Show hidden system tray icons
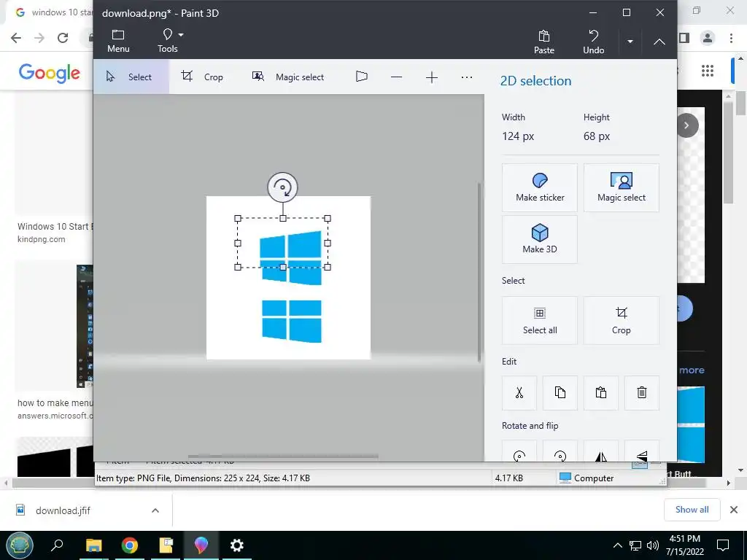 617,545
